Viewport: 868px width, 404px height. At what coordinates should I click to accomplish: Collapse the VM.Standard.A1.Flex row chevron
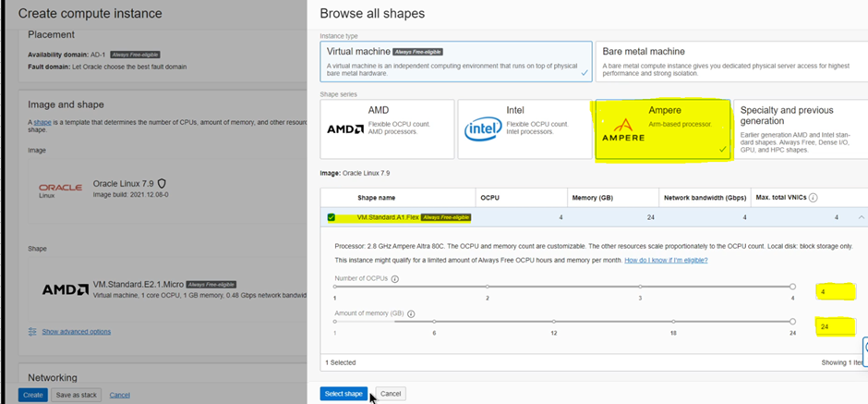[x=861, y=218]
